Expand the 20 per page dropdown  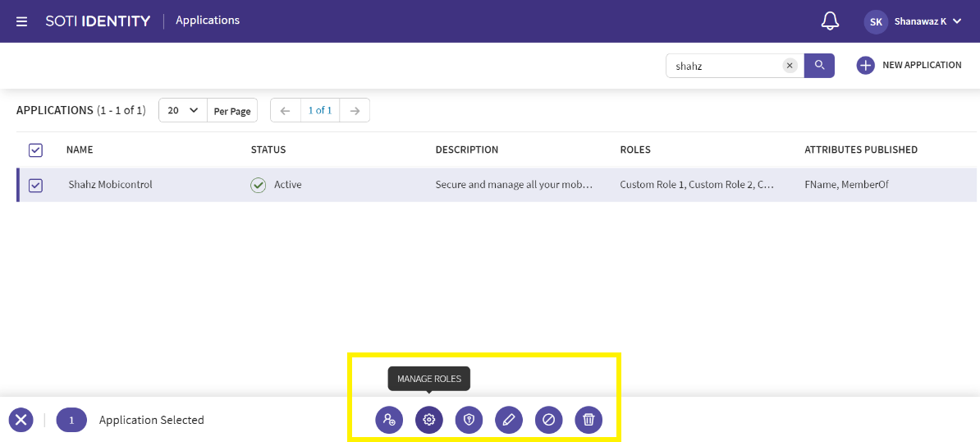[182, 110]
